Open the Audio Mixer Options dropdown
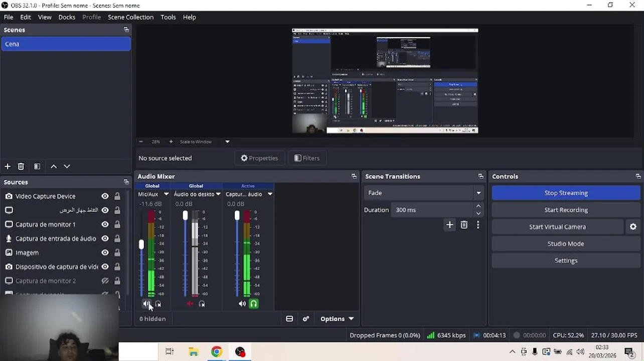Image resolution: width=644 pixels, height=361 pixels. [337, 319]
